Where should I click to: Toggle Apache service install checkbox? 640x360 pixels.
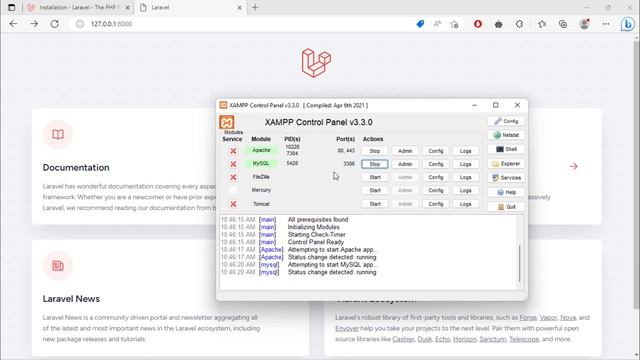(233, 151)
